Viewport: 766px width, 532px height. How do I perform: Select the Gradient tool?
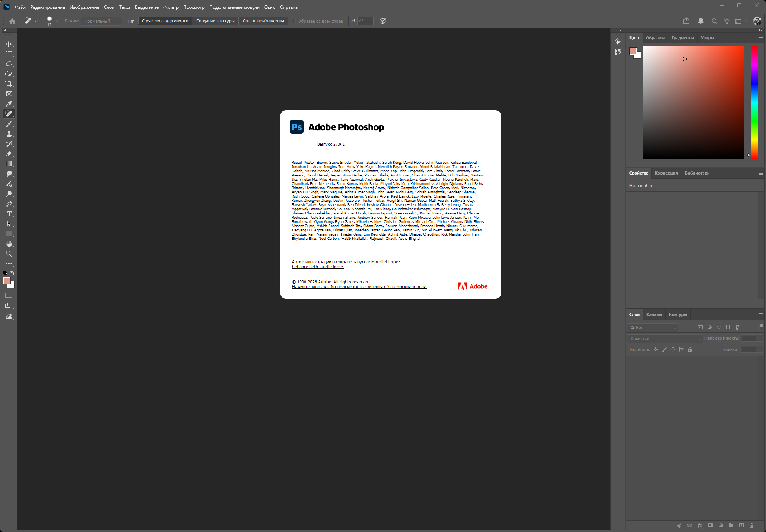[9, 164]
